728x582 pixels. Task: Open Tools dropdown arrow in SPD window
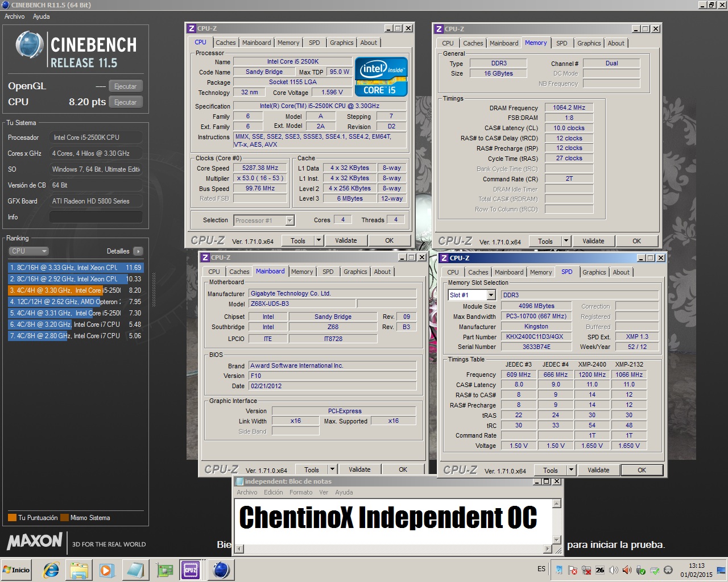(571, 470)
